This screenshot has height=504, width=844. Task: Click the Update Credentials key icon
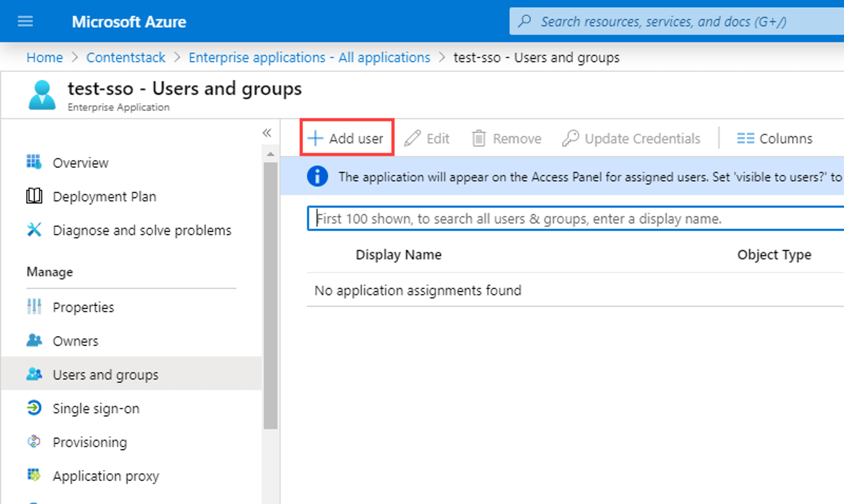click(x=570, y=138)
